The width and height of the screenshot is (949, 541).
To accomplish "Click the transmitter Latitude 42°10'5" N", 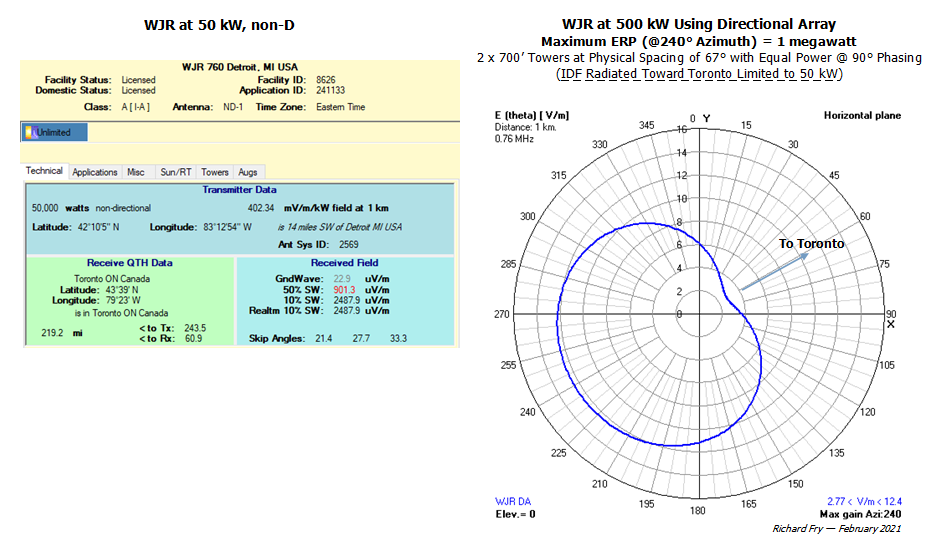I will pos(98,228).
